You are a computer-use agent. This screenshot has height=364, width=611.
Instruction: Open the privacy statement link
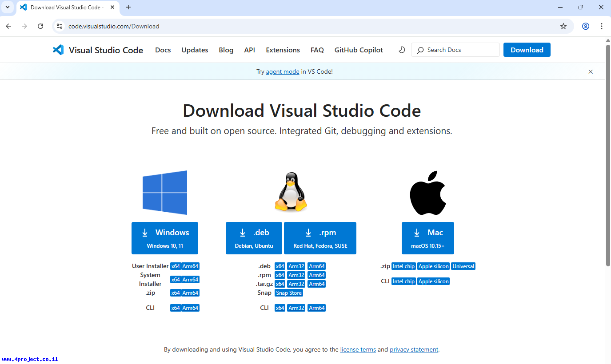point(414,349)
